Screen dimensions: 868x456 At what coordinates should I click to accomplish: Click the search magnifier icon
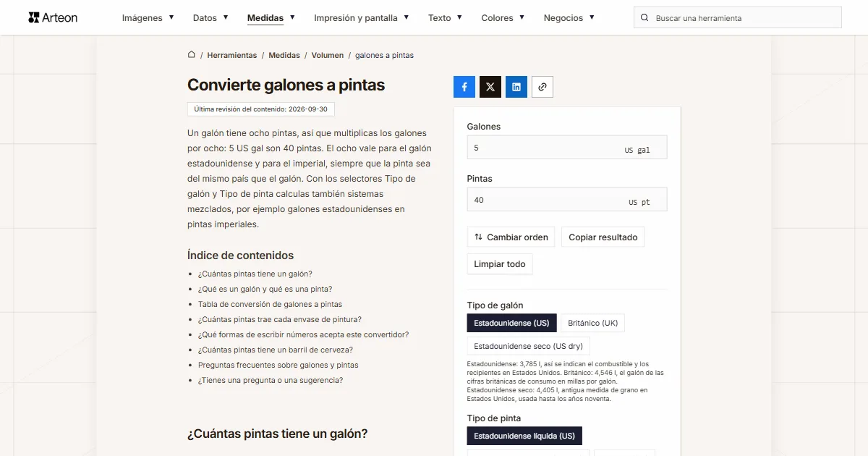pyautogui.click(x=645, y=18)
